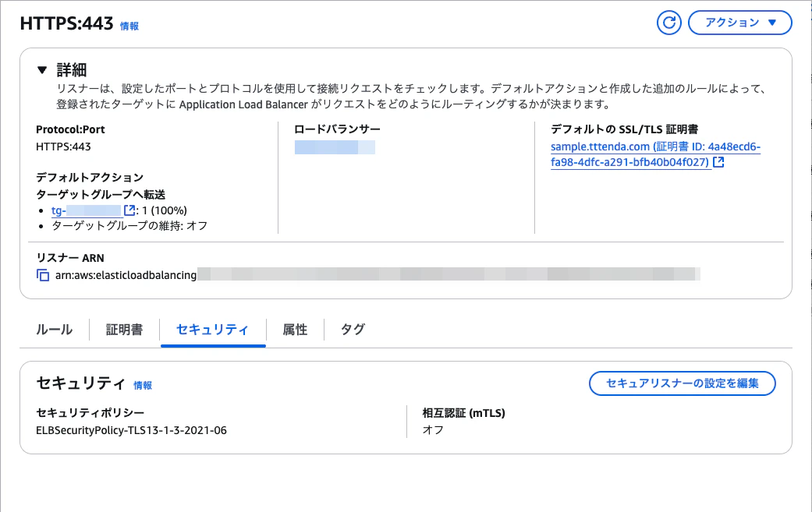Click the blurred load balancer name
The image size is (812, 512).
pyautogui.click(x=335, y=147)
